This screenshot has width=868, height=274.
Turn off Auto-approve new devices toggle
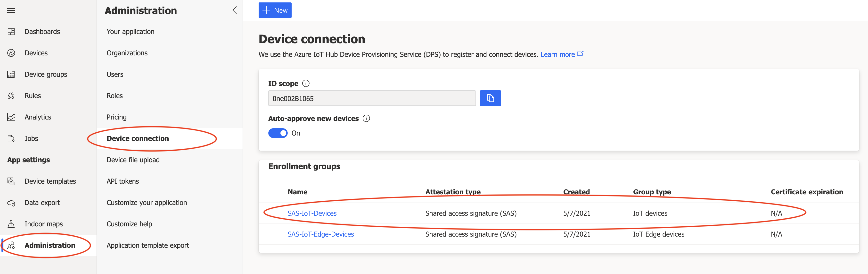278,133
